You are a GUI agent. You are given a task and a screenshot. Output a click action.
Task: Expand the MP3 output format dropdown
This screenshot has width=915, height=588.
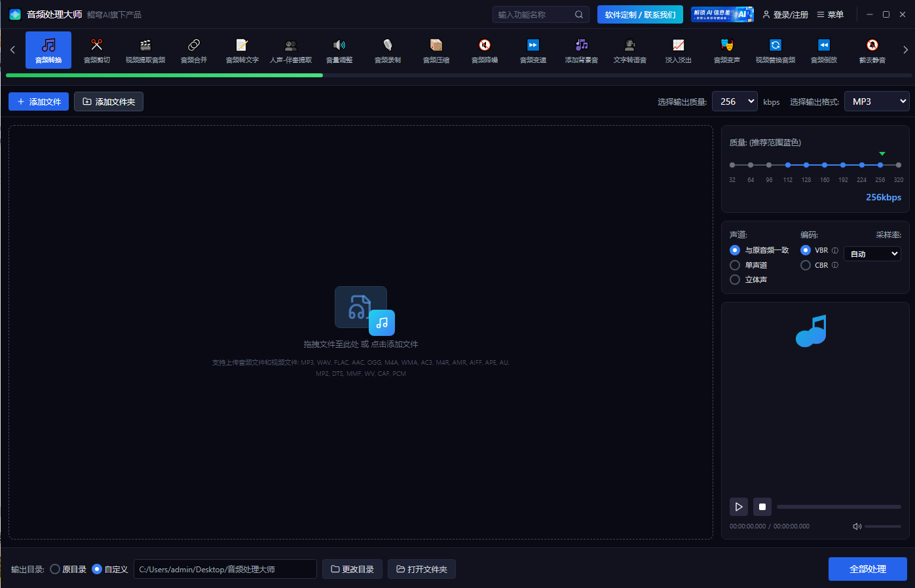pos(876,101)
